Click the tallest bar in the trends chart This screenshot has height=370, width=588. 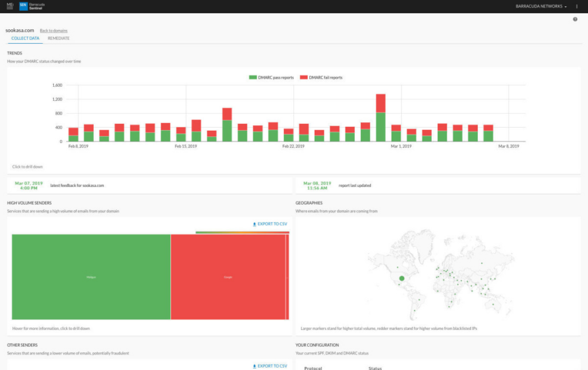pos(380,118)
